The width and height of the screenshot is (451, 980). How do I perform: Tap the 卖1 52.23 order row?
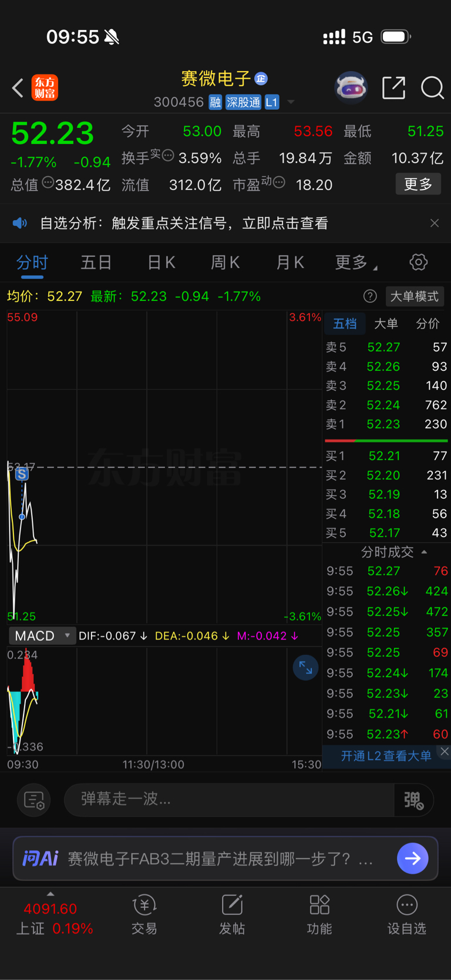[386, 424]
